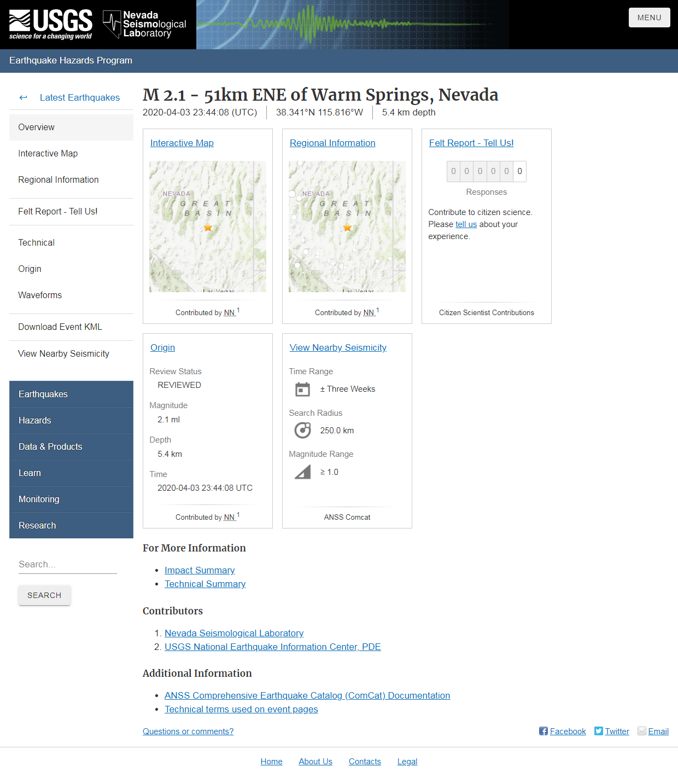Click the back arrow beside Latest Earthquakes
678x784 pixels.
tap(23, 98)
